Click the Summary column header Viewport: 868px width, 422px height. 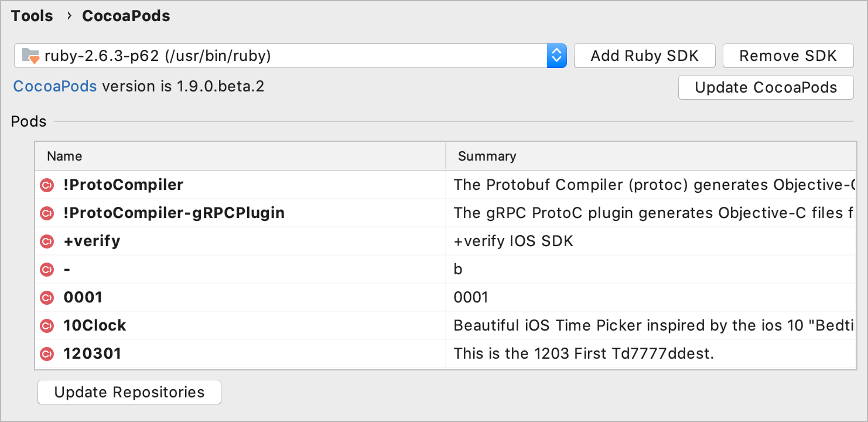(487, 156)
